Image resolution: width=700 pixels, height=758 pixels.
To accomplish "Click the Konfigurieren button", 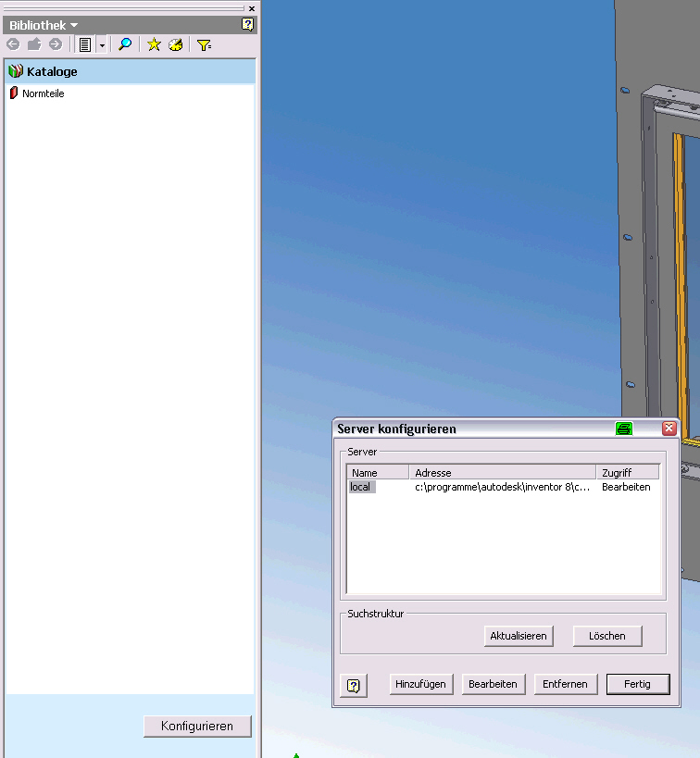I will 197,727.
